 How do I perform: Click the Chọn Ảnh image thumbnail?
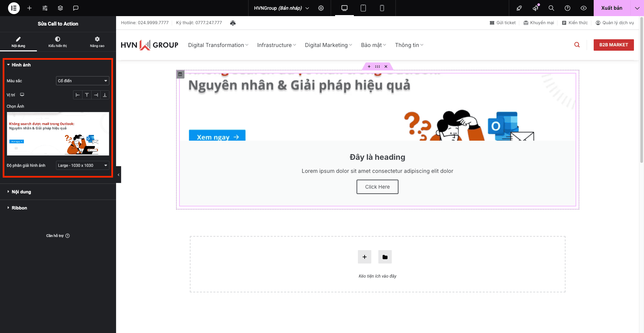click(58, 134)
